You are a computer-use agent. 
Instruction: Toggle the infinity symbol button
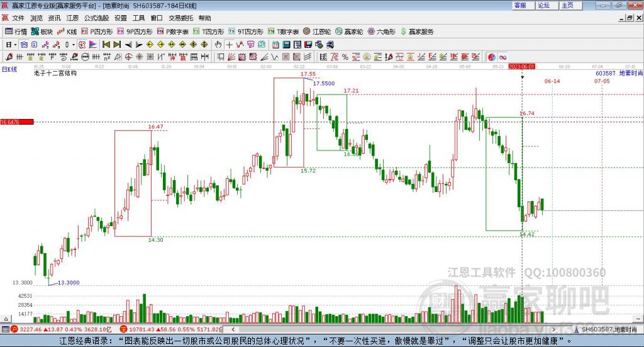(x=502, y=57)
